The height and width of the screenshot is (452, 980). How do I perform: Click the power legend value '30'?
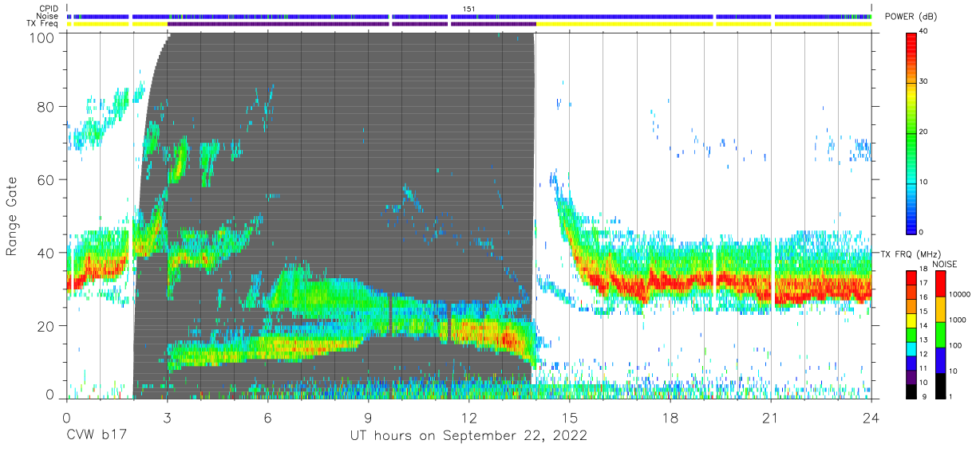[x=924, y=82]
